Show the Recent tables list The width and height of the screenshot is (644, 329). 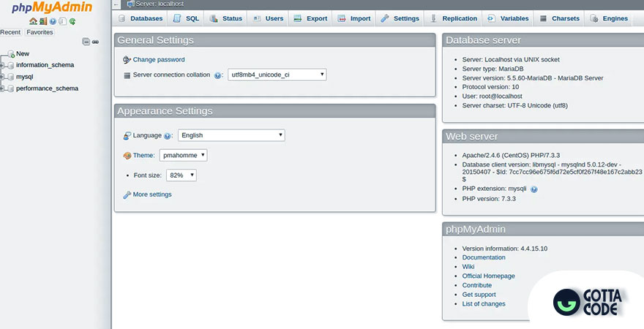[x=10, y=32]
